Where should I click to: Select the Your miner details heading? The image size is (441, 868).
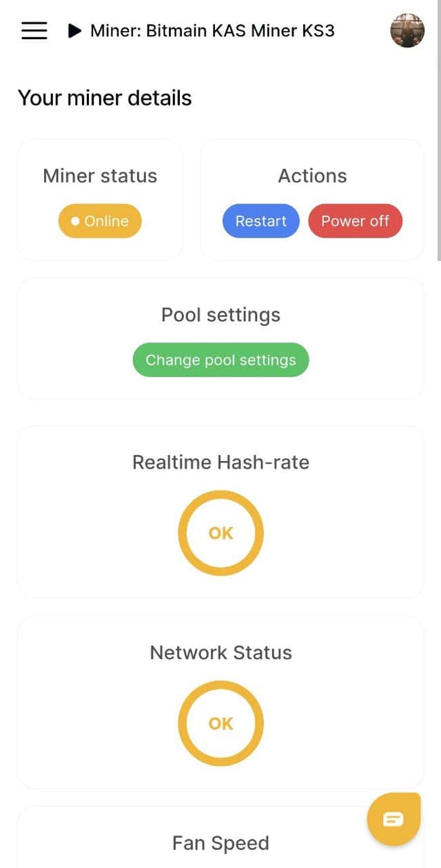tap(105, 98)
